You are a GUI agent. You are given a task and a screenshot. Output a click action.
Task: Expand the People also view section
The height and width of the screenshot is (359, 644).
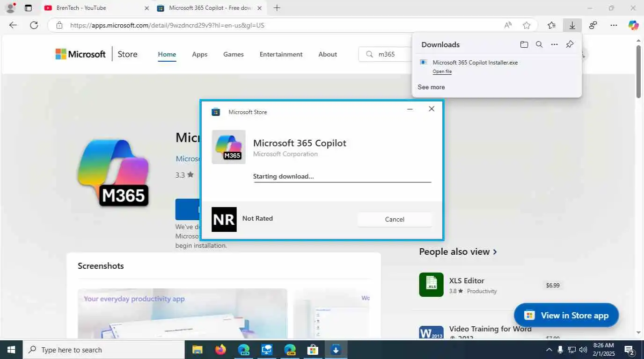click(458, 251)
